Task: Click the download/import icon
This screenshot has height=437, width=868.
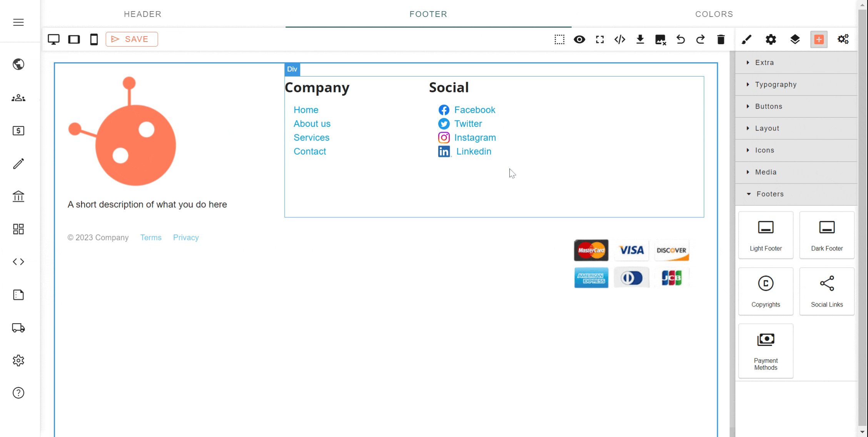Action: click(x=640, y=39)
